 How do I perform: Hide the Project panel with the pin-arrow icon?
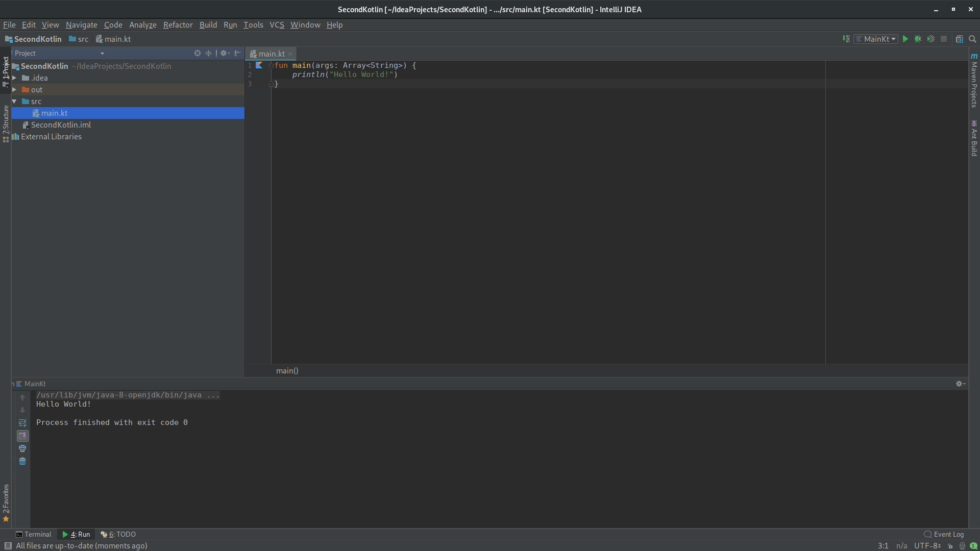pos(237,53)
